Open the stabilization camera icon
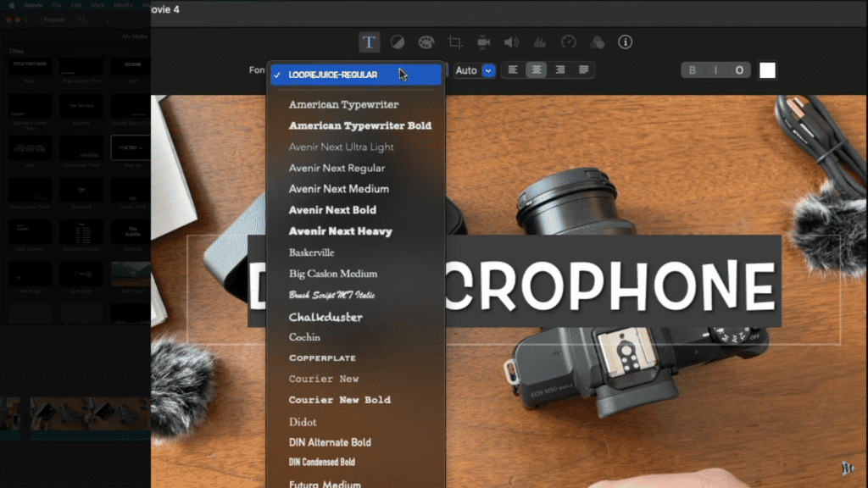This screenshot has height=488, width=868. [483, 42]
